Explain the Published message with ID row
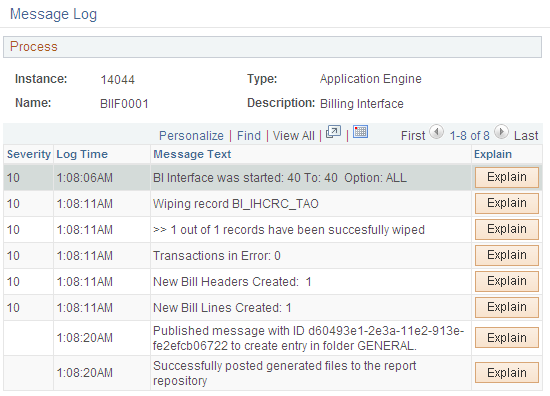 [507, 338]
